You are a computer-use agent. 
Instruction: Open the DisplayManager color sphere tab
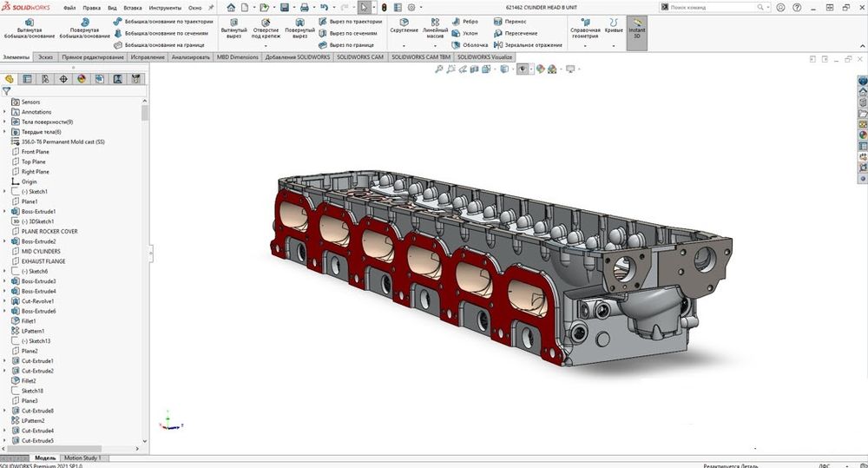coord(81,78)
